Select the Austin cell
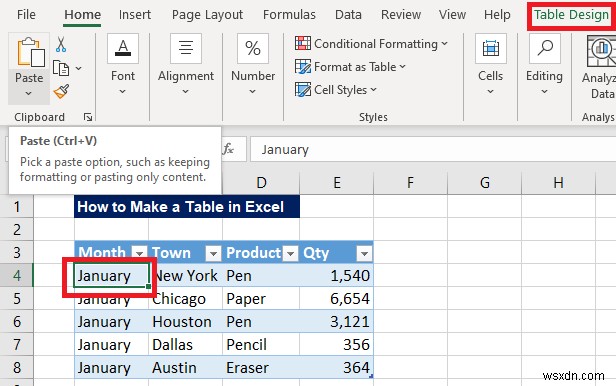 [185, 368]
